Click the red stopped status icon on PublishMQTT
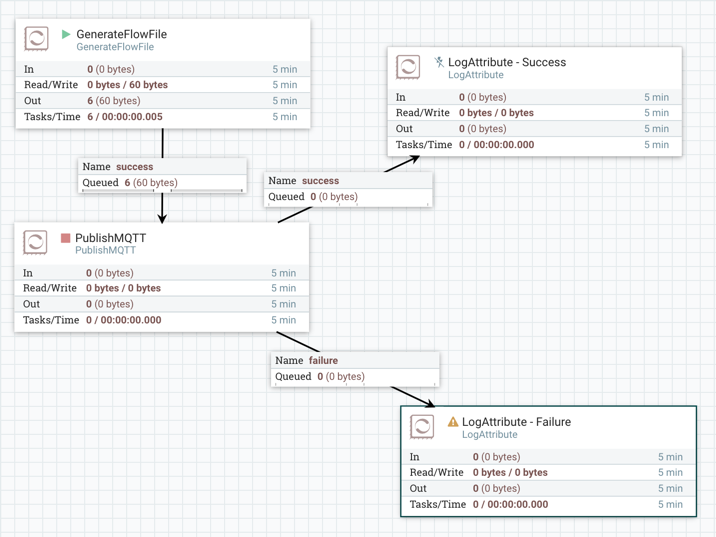Viewport: 716px width, 537px height. (65, 238)
